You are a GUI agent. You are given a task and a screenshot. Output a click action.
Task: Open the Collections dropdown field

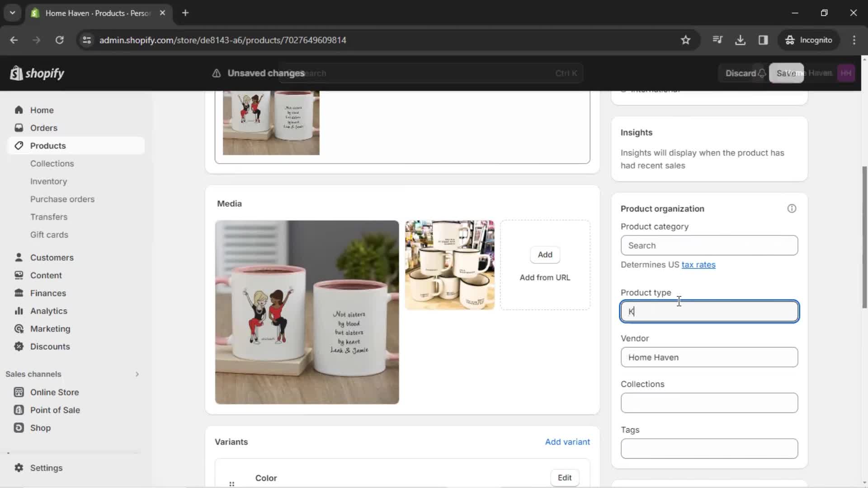point(709,403)
